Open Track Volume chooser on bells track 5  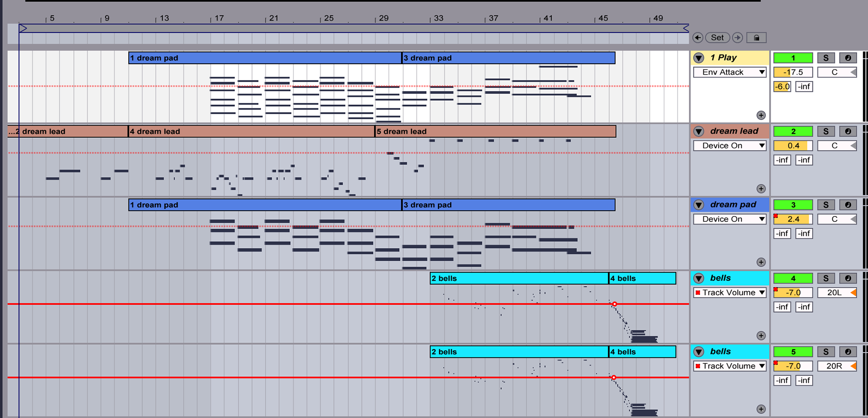(x=730, y=366)
